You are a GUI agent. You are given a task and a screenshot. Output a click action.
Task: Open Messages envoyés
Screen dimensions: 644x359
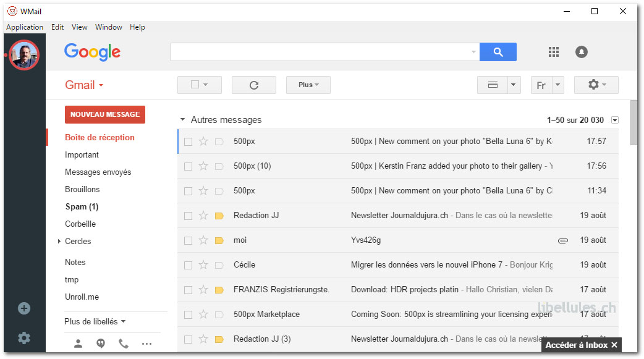tap(98, 172)
